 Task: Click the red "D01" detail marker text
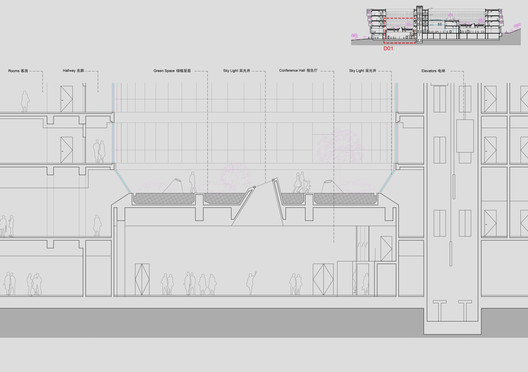(388, 48)
